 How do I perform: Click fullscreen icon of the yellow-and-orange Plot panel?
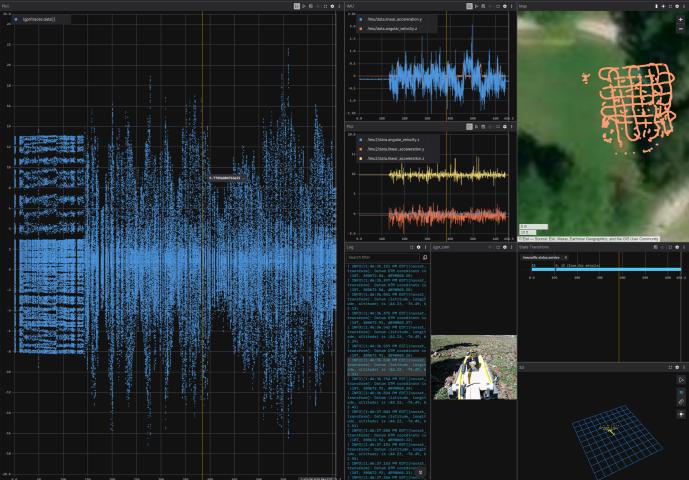click(497, 127)
